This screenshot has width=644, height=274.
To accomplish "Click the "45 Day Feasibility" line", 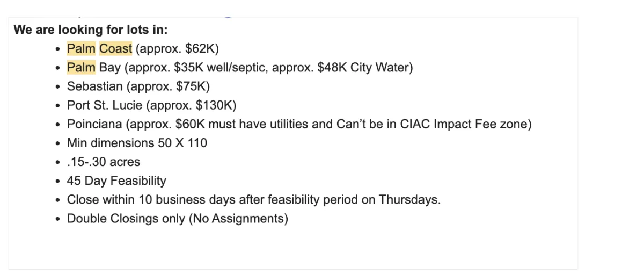I will pos(116,181).
